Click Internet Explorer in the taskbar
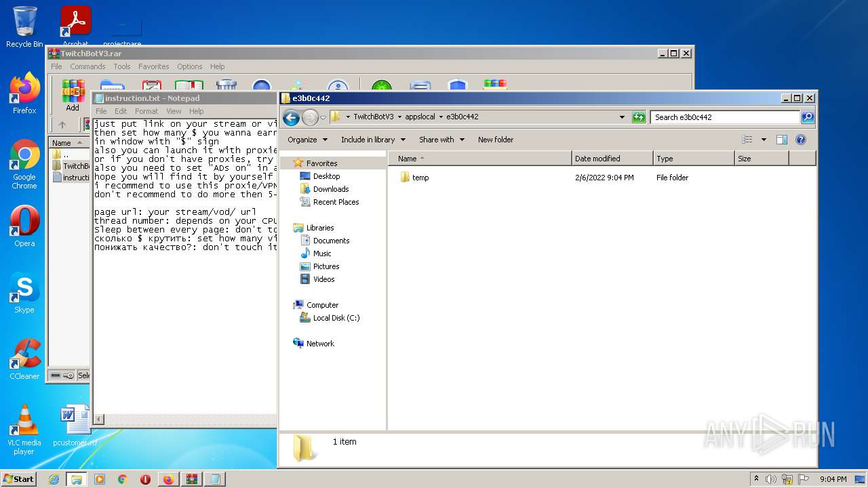Screen dimensions: 868x488 54,479
